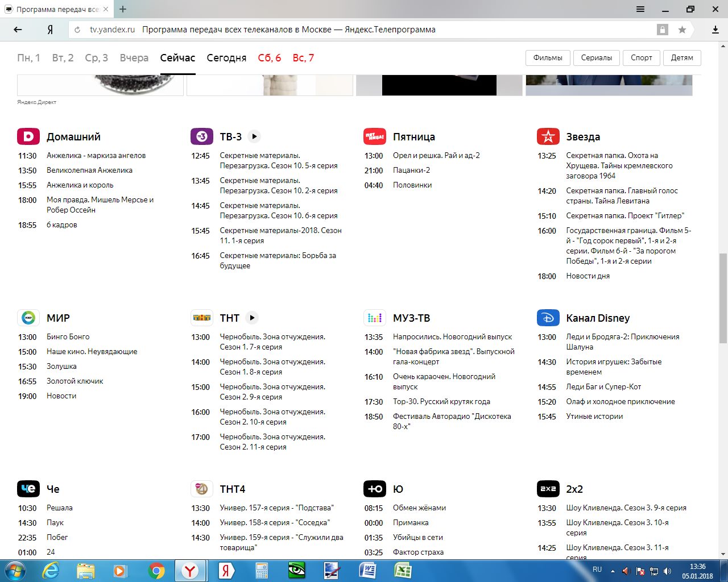Select the Сейчас tab
Viewport: 728px width, 582px height.
coord(177,57)
